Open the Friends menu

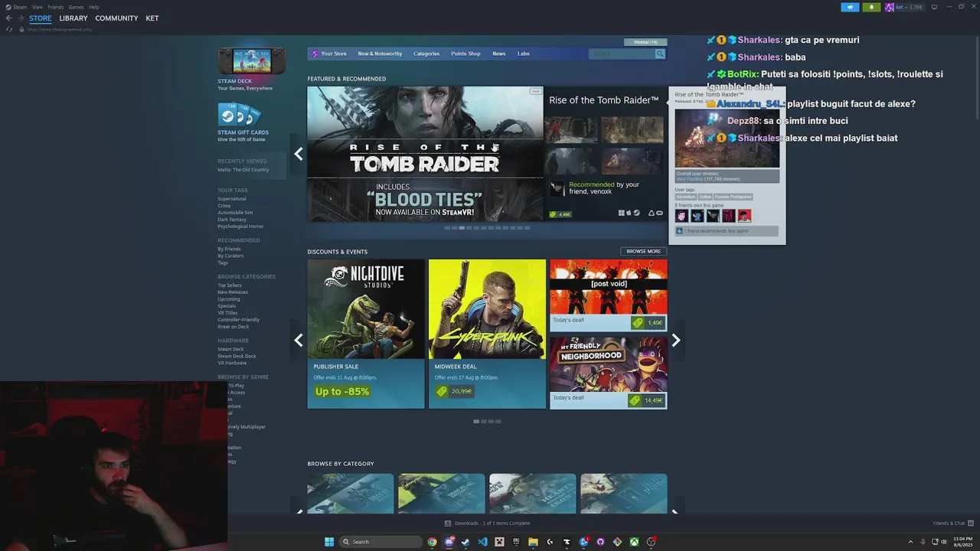tap(56, 7)
